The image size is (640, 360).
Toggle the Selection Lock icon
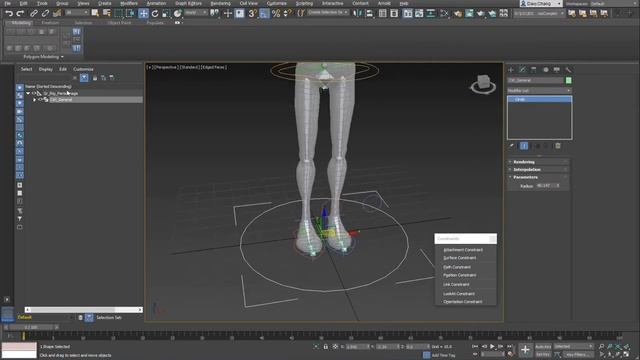click(326, 347)
